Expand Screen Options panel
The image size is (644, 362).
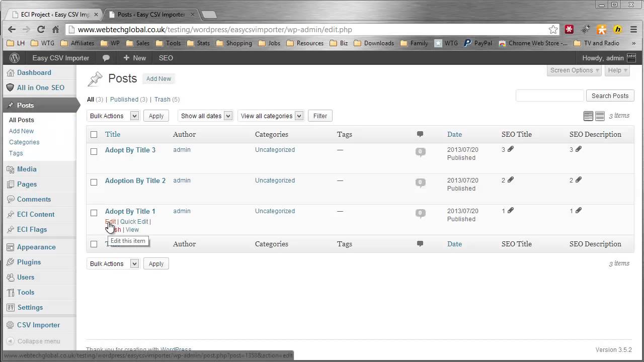[574, 70]
